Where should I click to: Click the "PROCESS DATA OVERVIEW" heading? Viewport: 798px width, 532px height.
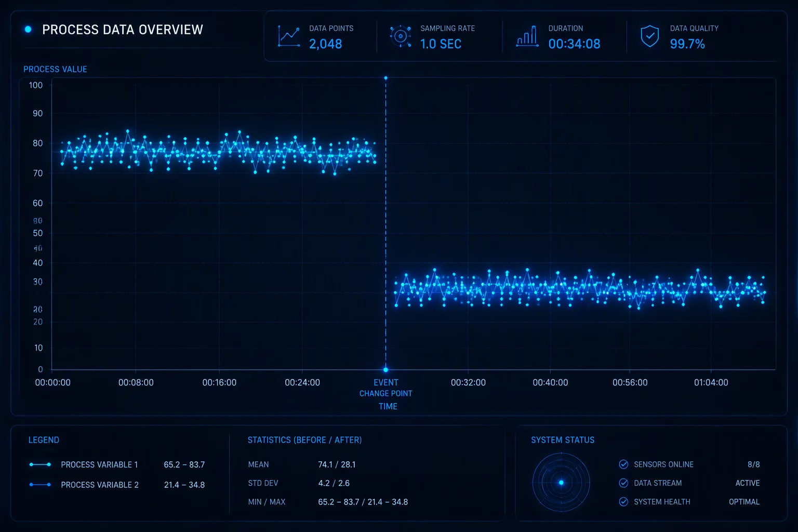(123, 30)
